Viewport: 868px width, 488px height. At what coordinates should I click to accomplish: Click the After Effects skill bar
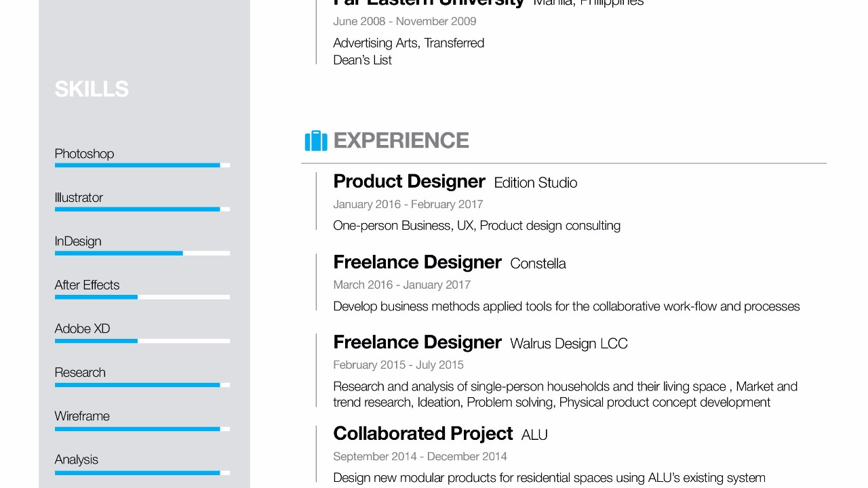[x=142, y=297]
